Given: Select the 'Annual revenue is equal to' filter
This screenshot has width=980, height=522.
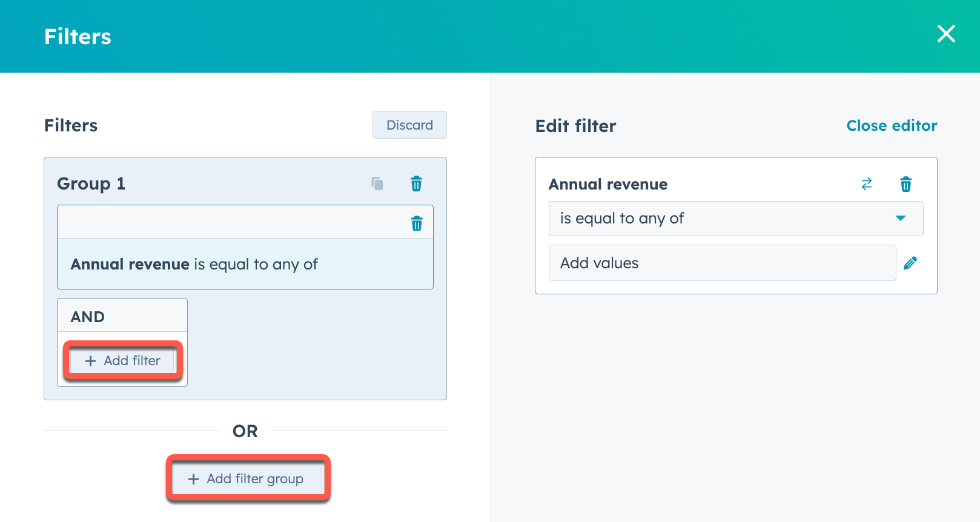Looking at the screenshot, I should pos(194,264).
